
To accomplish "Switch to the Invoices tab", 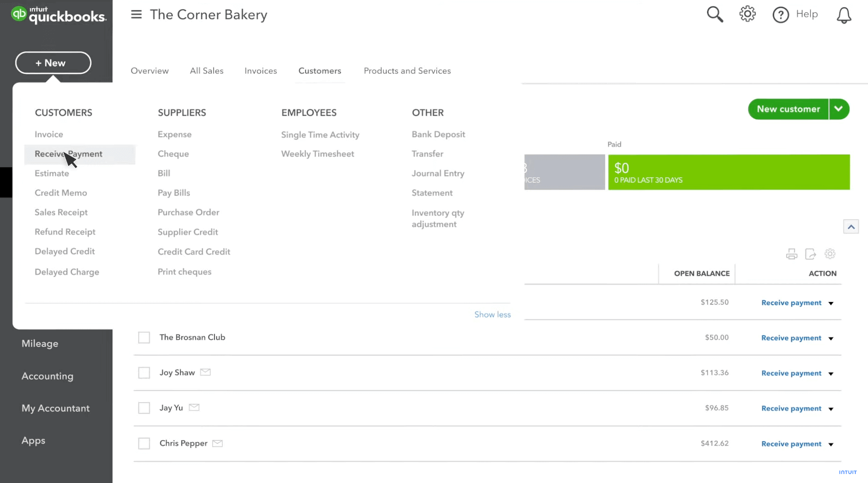I will pos(260,71).
